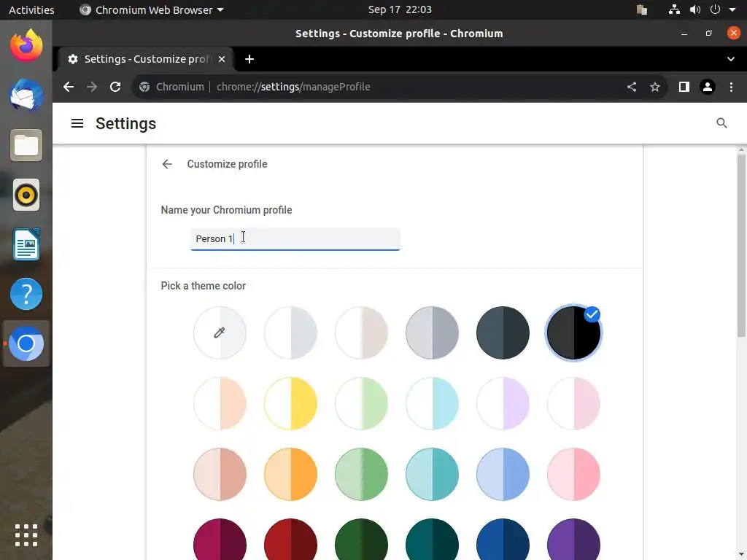
Task: Select the orange theme swatch
Action: (290, 474)
